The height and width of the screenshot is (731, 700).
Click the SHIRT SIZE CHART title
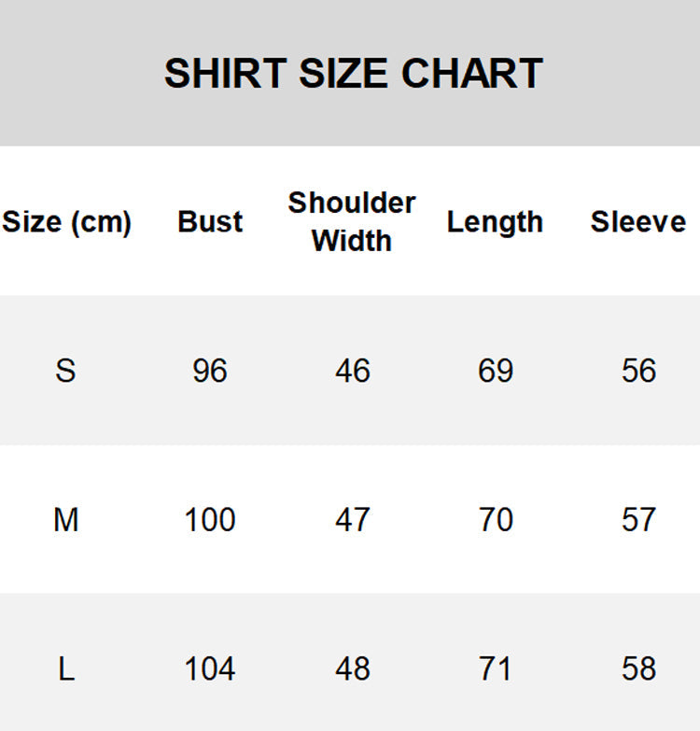click(x=353, y=74)
